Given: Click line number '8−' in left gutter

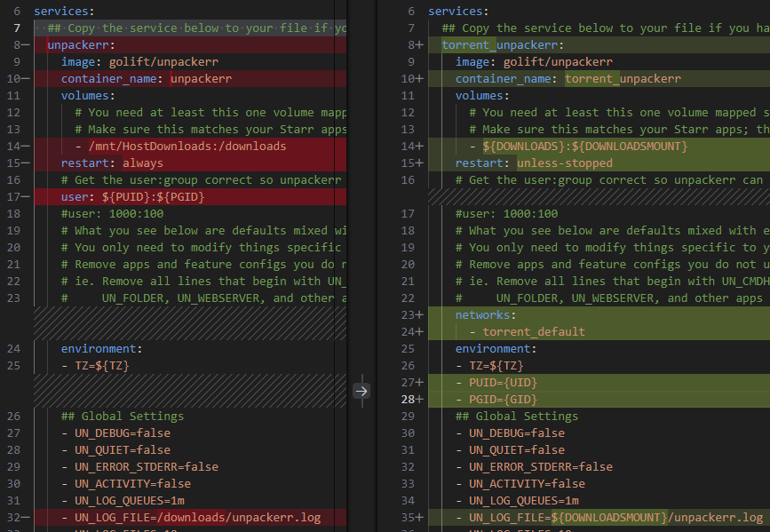Looking at the screenshot, I should click(x=21, y=45).
